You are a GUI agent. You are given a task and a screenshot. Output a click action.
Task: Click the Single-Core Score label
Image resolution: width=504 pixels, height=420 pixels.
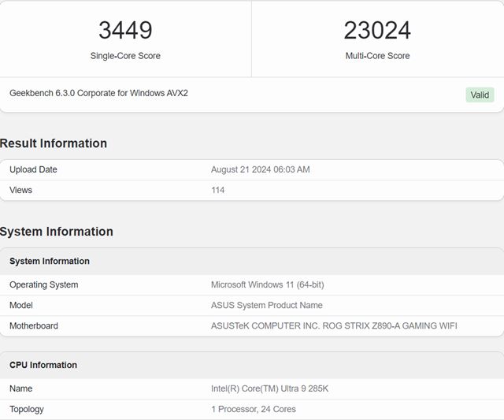point(125,56)
